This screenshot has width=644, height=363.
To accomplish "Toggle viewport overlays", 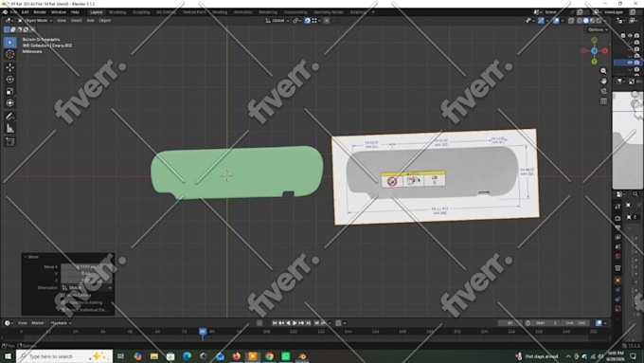I will click(x=556, y=20).
